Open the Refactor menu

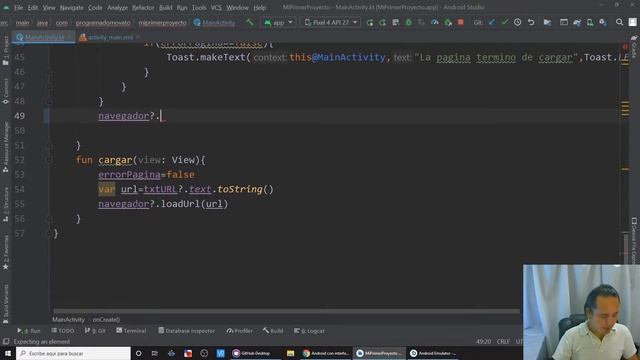coord(143,8)
